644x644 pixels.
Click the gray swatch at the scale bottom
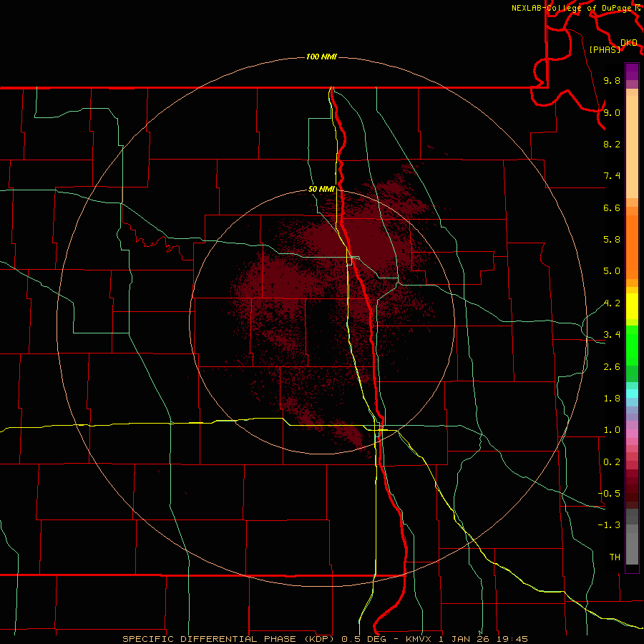(632, 548)
